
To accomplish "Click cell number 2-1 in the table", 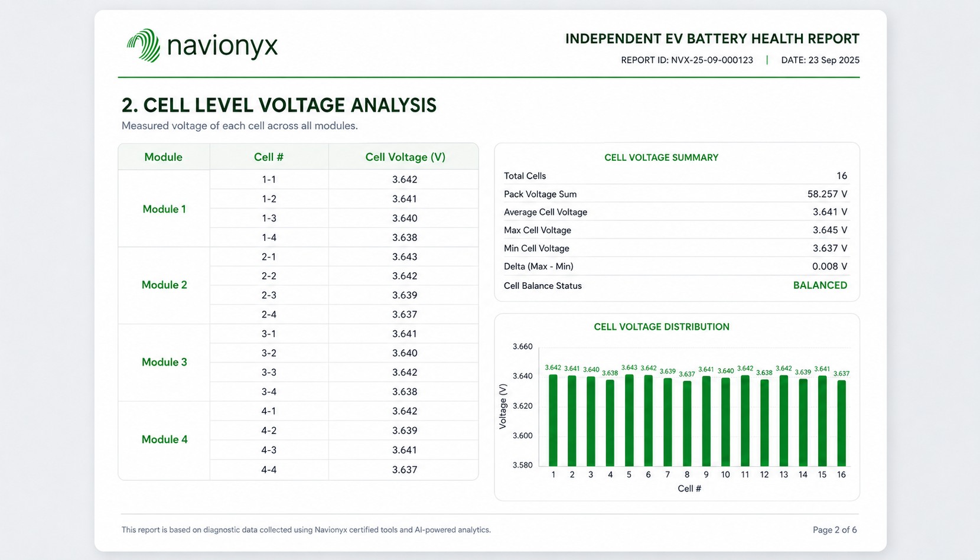I will 269,257.
